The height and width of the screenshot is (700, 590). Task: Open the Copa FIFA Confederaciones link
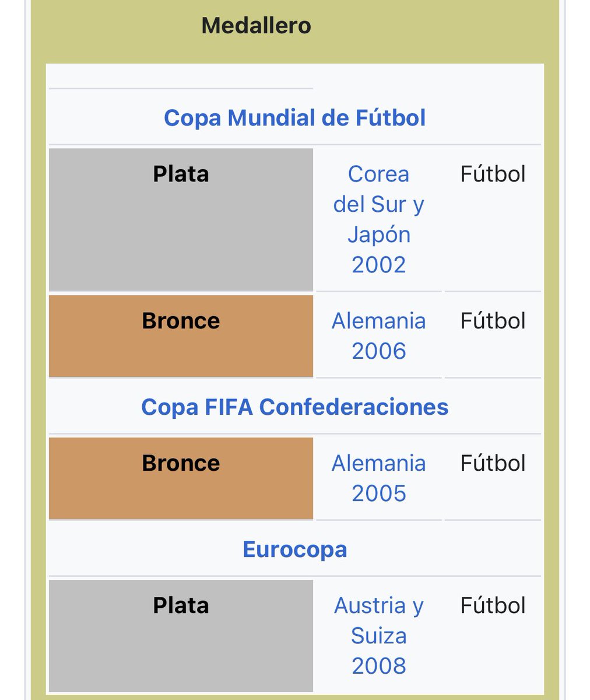point(294,407)
